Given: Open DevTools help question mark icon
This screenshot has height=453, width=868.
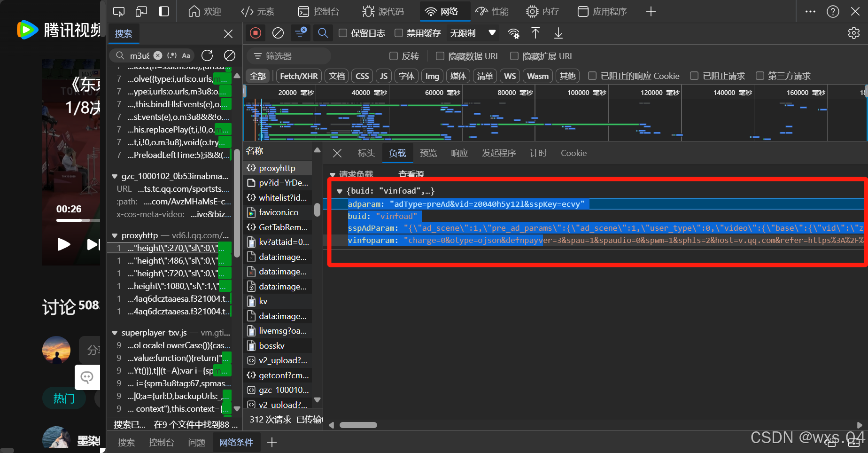Looking at the screenshot, I should pyautogui.click(x=833, y=11).
